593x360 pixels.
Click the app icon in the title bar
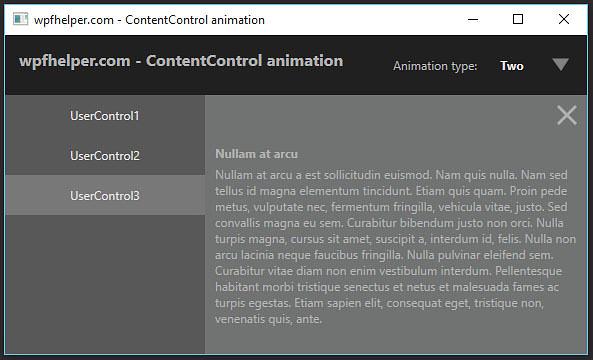(x=20, y=19)
